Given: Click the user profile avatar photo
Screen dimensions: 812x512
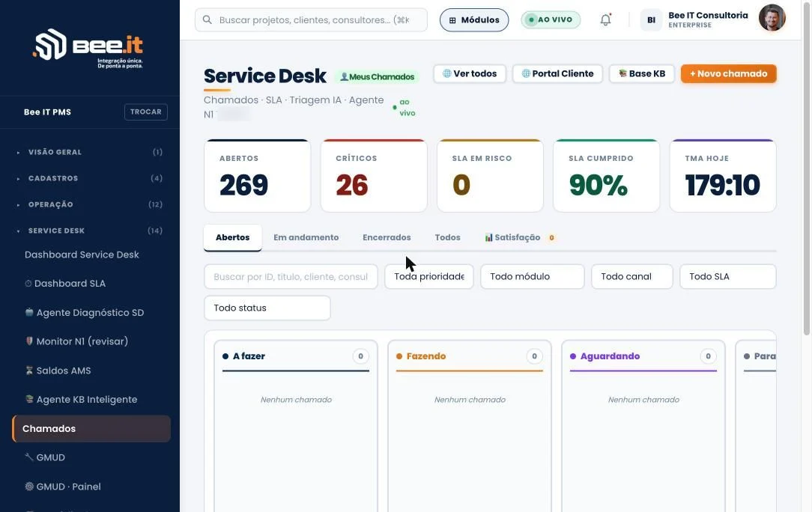Looking at the screenshot, I should 772,18.
